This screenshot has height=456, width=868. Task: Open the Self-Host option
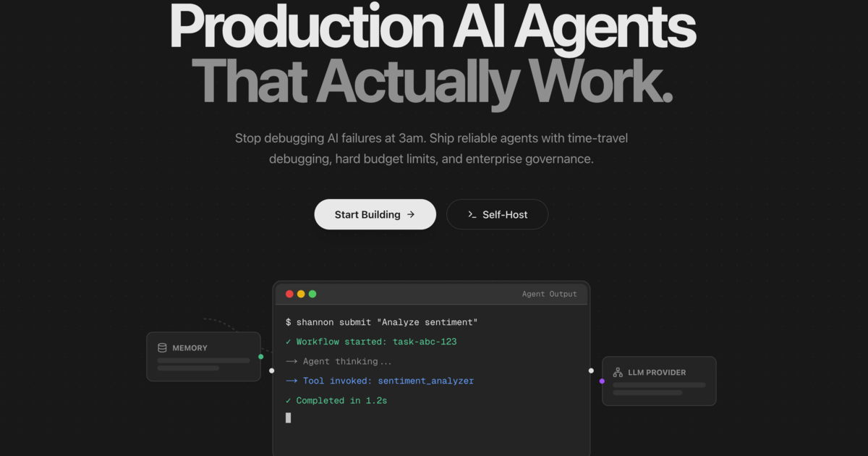click(497, 214)
